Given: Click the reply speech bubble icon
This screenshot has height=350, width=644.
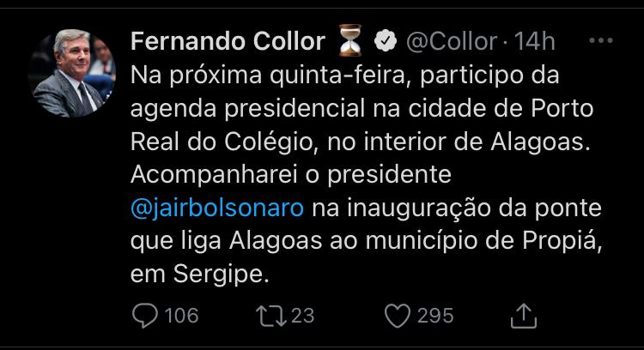Looking at the screenshot, I should (144, 316).
